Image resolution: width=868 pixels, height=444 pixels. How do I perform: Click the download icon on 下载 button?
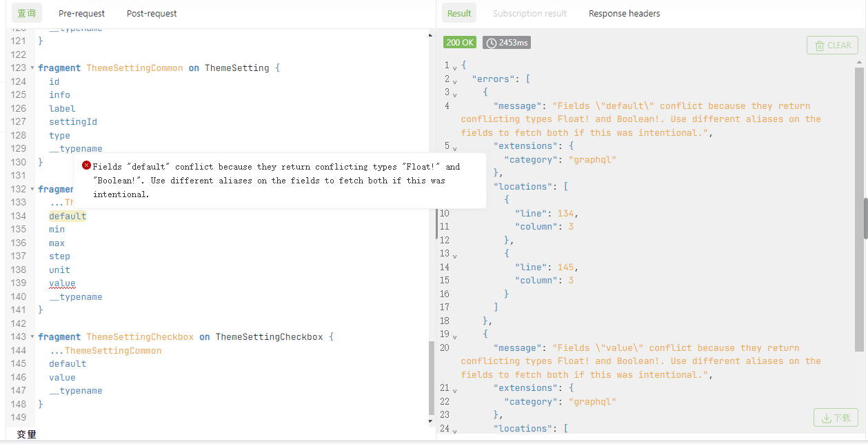826,418
